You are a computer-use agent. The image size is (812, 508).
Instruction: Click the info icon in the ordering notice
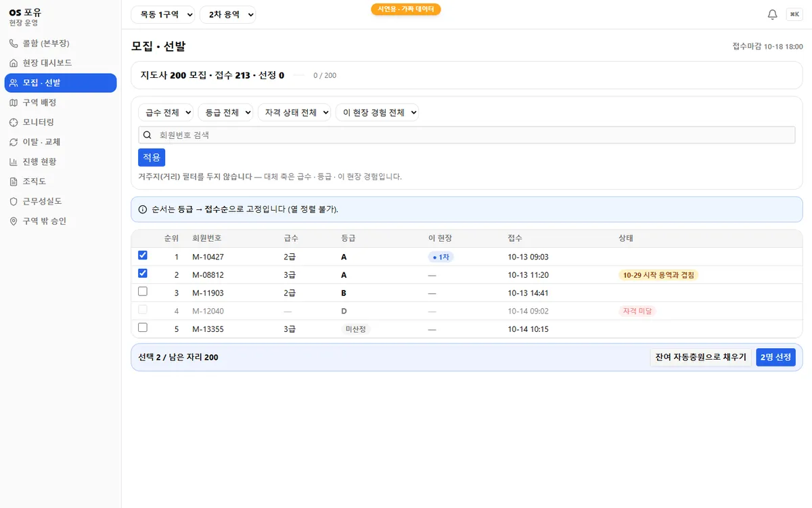coord(143,209)
